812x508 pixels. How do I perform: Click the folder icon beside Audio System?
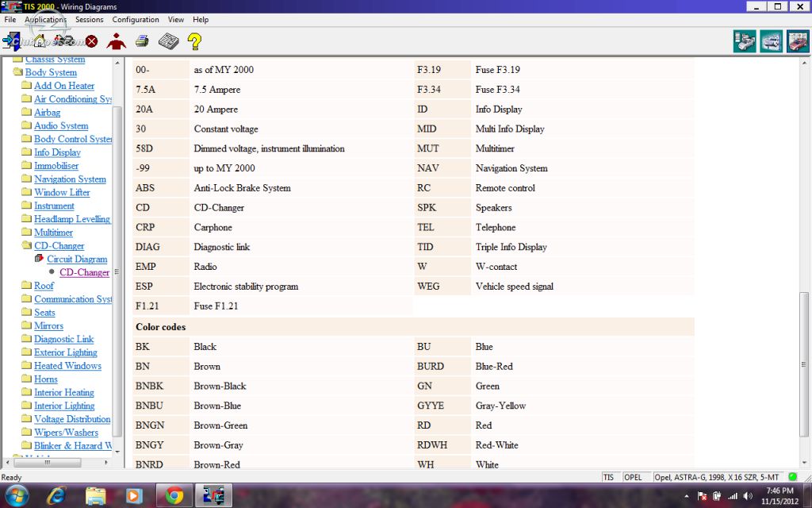[27, 125]
